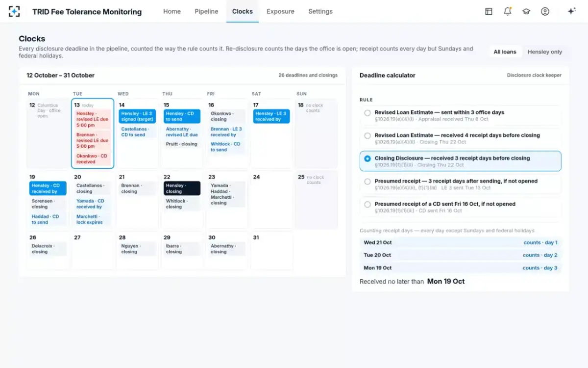Switch filter to Hensley only
The width and height of the screenshot is (588, 368).
(x=544, y=52)
